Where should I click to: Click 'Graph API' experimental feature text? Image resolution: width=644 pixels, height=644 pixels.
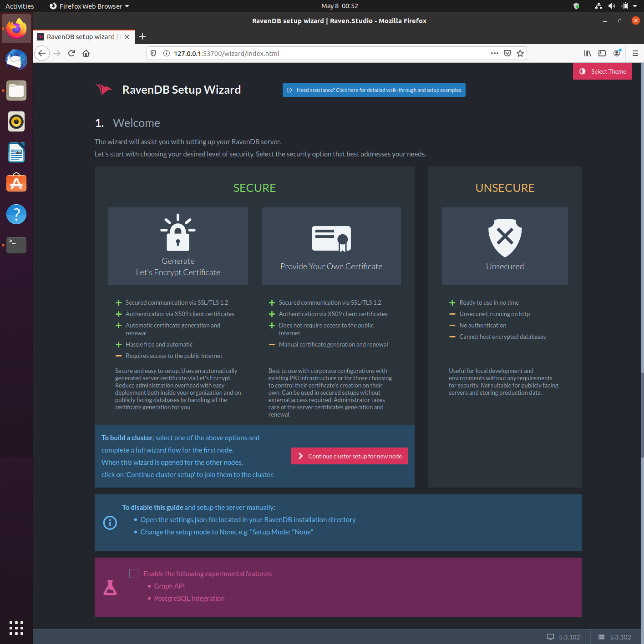tap(169, 586)
